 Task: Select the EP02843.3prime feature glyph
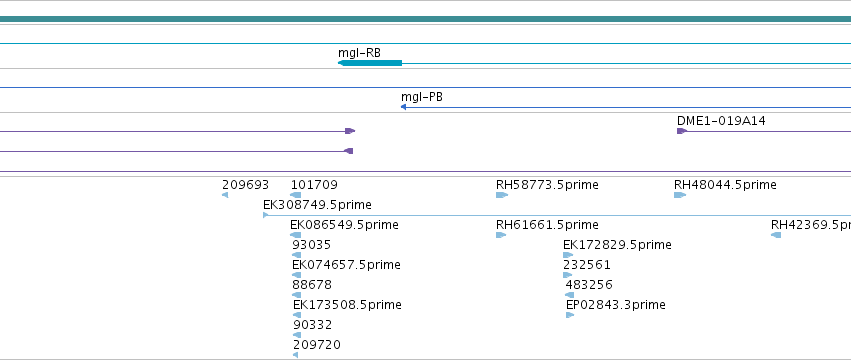click(x=570, y=315)
